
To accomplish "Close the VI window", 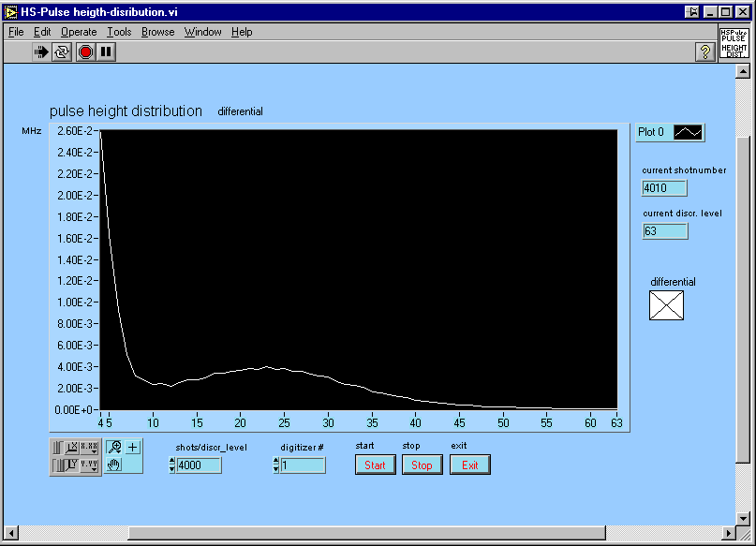I will (x=743, y=12).
